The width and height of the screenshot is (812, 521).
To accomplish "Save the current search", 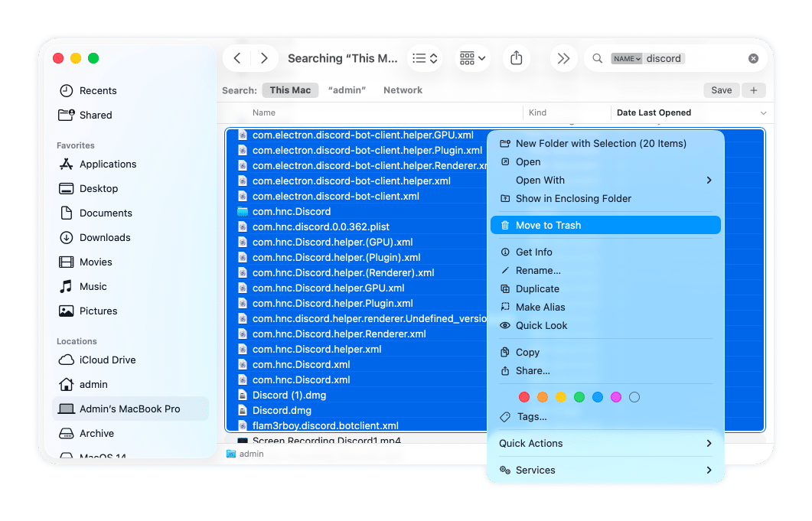I will (721, 90).
